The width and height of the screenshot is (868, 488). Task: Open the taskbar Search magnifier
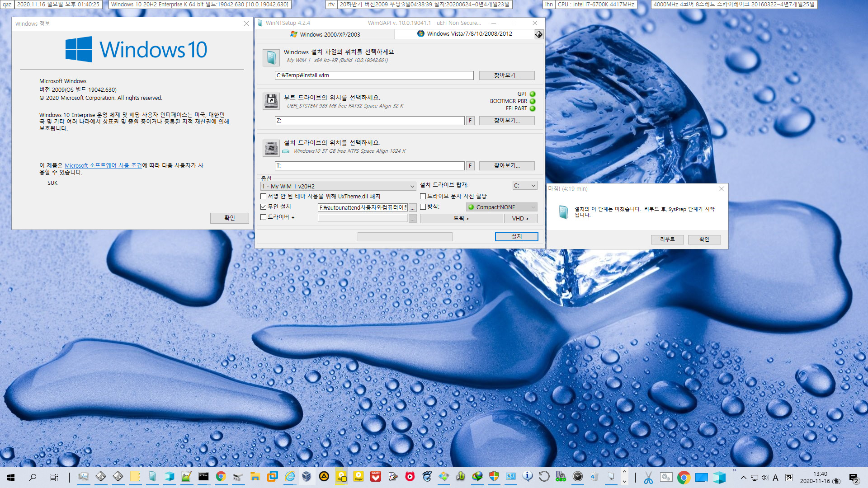click(33, 477)
